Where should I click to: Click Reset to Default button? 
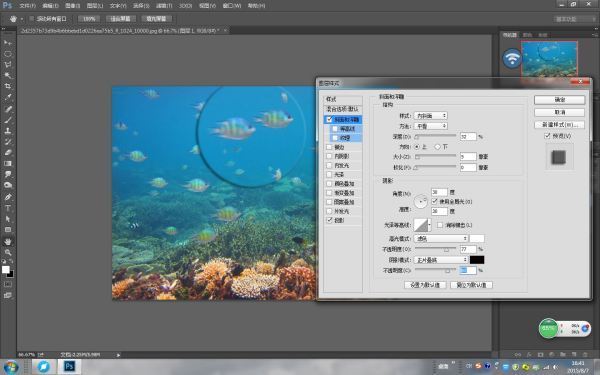pyautogui.click(x=471, y=285)
